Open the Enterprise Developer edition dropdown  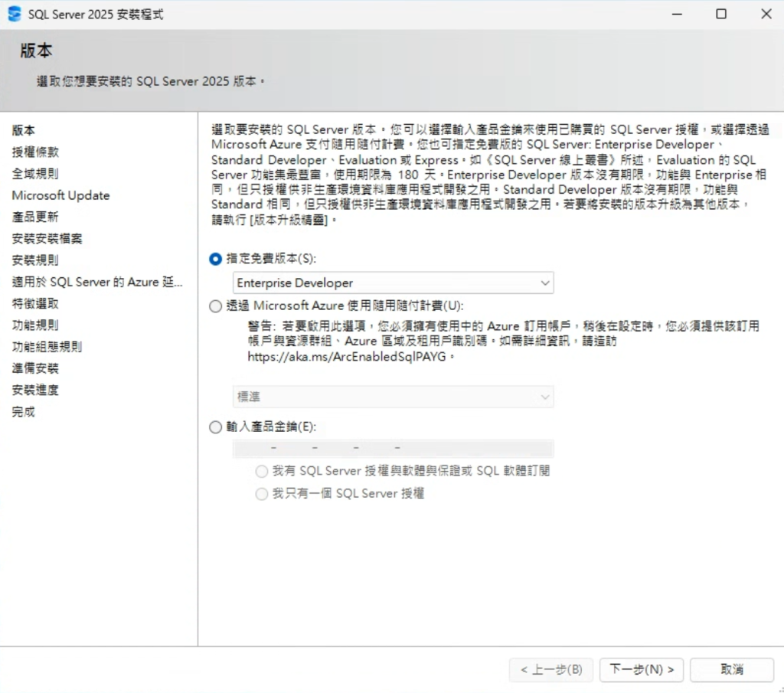tap(393, 283)
